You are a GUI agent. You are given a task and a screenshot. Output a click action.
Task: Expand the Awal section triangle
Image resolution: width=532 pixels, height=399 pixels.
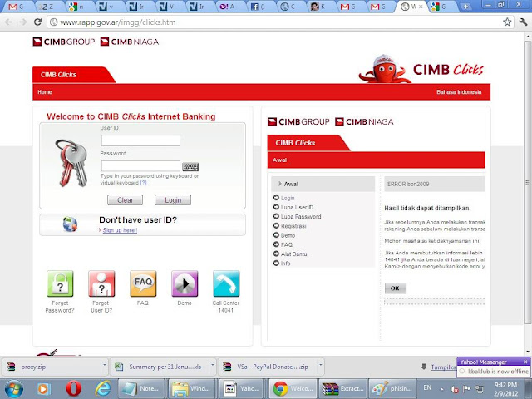point(280,184)
